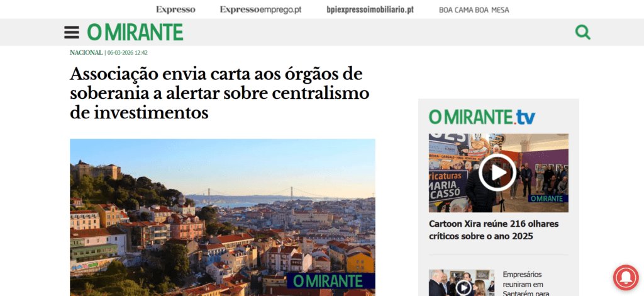Open BOA CAMA BOA MESA link
The height and width of the screenshot is (296, 644).
(474, 10)
